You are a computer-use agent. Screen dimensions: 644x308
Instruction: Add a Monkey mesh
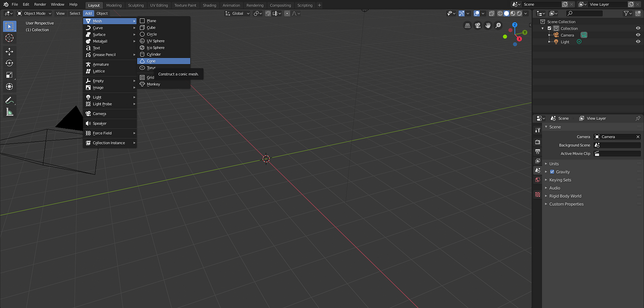click(x=164, y=84)
